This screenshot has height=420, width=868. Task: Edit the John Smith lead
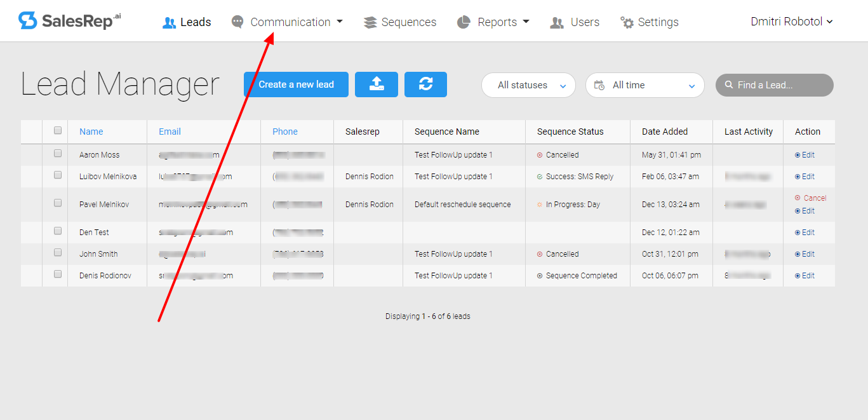[805, 254]
